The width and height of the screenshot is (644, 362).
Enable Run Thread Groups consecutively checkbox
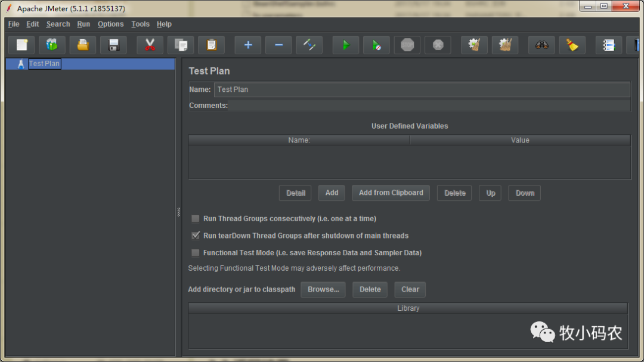tap(196, 219)
